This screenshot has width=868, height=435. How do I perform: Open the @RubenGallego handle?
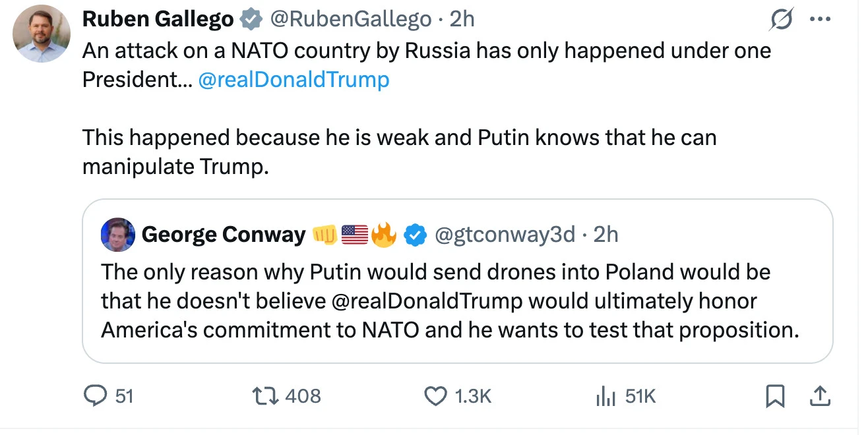pos(350,20)
